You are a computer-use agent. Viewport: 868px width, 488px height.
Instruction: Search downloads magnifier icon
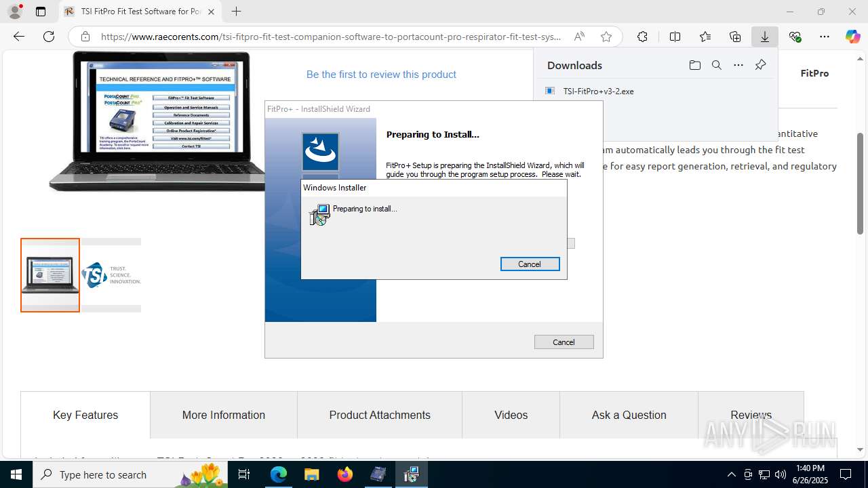[x=716, y=65]
